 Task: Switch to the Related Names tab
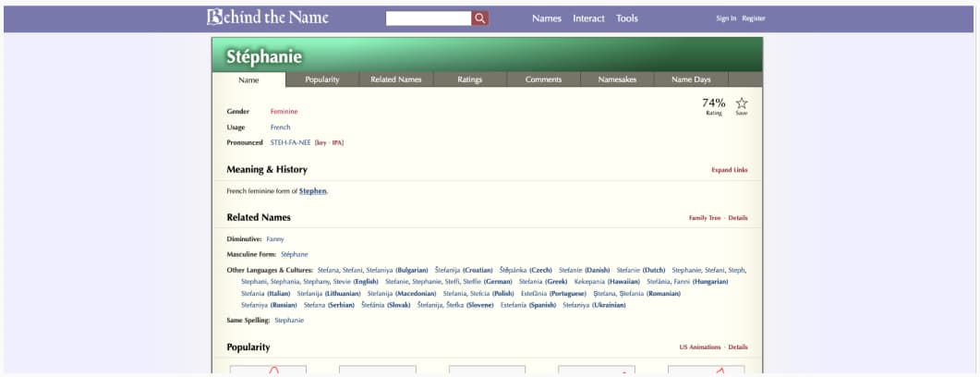(x=396, y=79)
